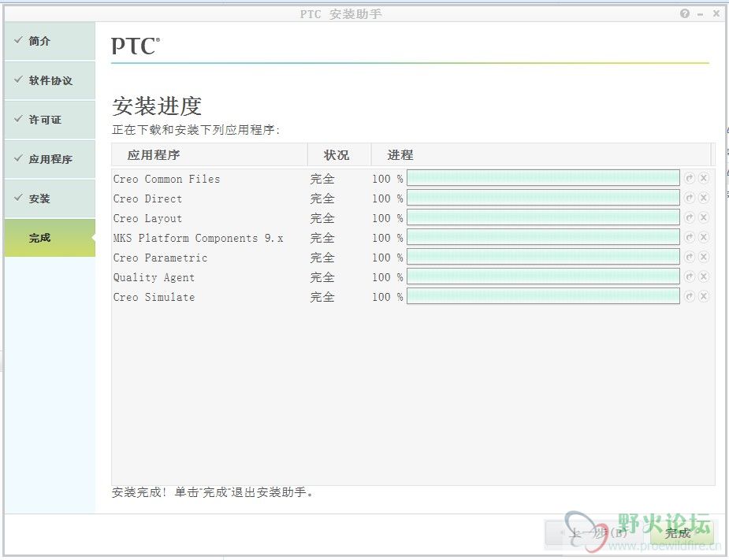Select the highlighted 完成 step in the sidebar
The image size is (729, 560).
(50, 238)
